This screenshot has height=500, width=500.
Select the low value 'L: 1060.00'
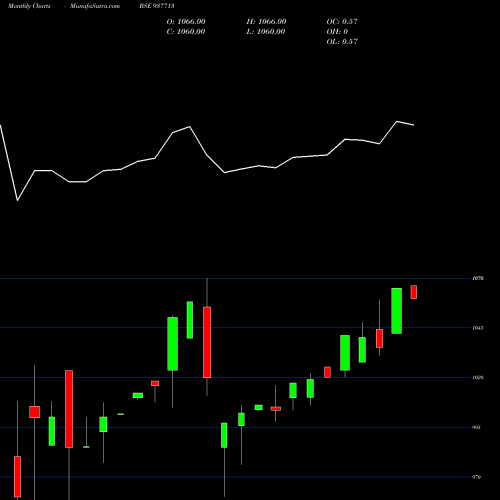(266, 32)
